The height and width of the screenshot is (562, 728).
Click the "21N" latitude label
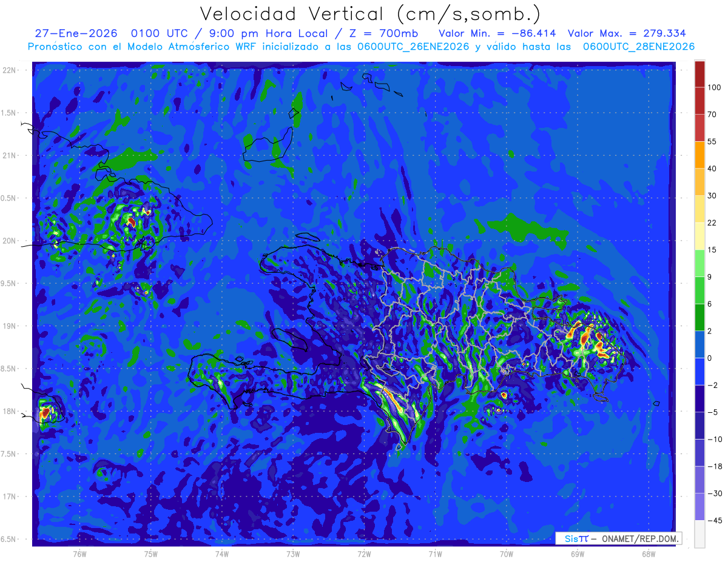point(9,155)
